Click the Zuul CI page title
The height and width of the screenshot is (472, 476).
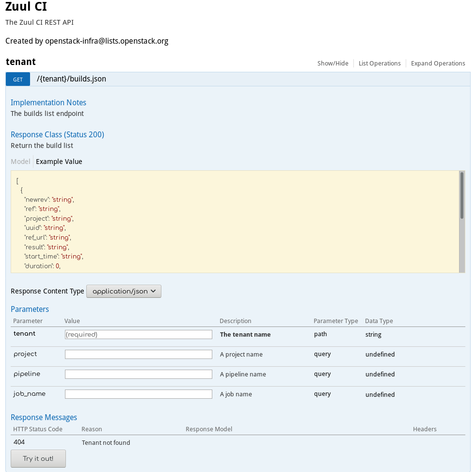tap(26, 7)
